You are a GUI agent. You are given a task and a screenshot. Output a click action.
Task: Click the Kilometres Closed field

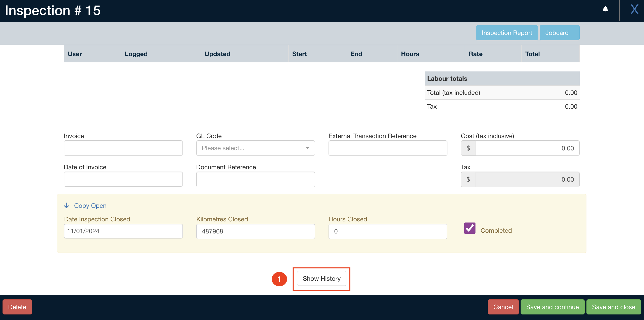click(x=255, y=231)
